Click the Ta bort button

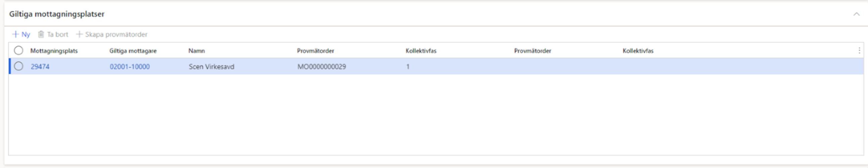coord(53,34)
